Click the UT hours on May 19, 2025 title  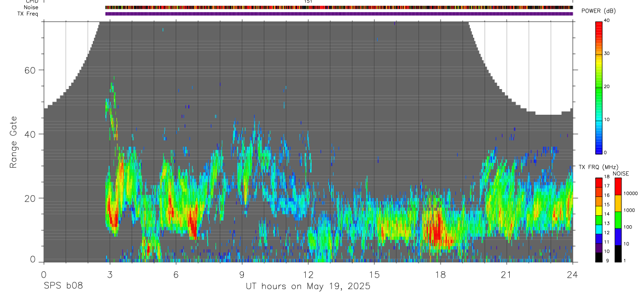tap(308, 286)
